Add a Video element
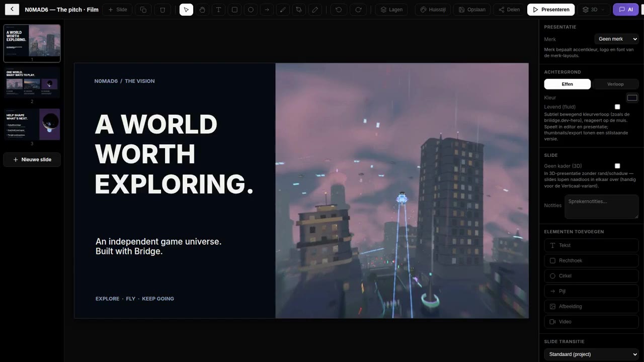644x362 pixels. pos(591,322)
